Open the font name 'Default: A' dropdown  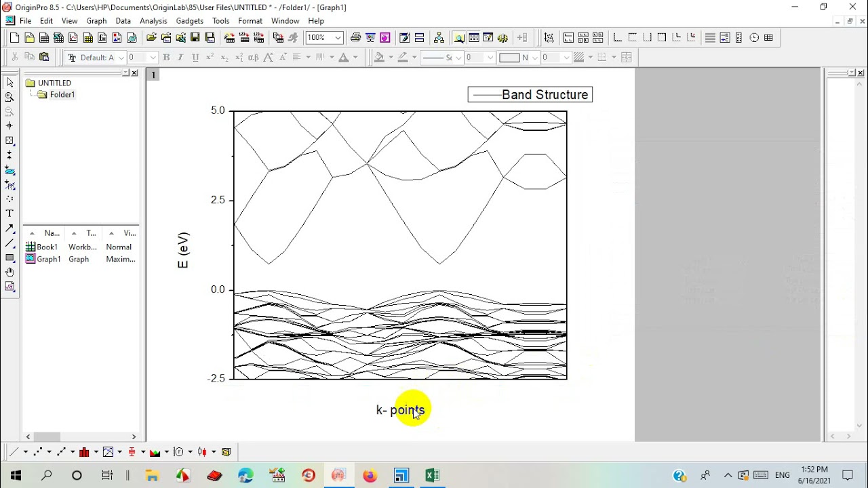(121, 58)
